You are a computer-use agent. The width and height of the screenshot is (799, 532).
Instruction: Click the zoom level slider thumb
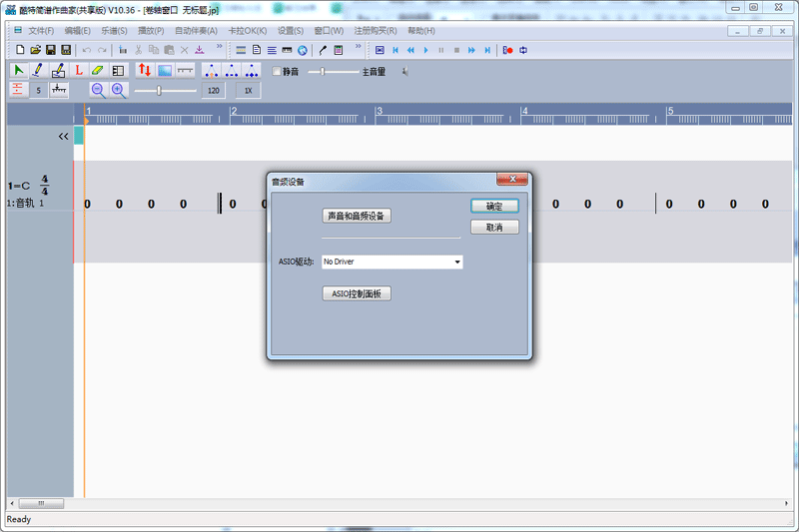point(159,91)
